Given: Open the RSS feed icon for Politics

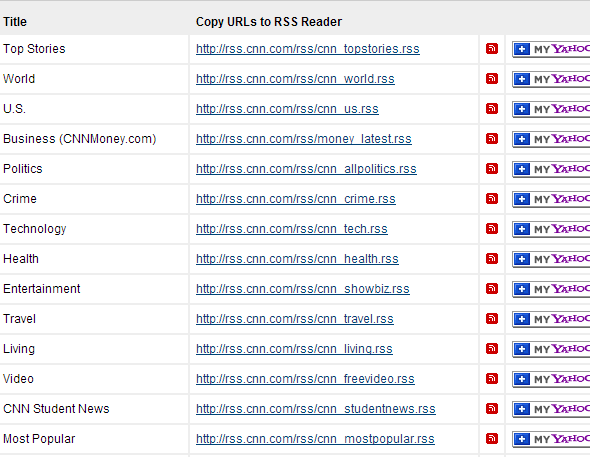Looking at the screenshot, I should [492, 169].
